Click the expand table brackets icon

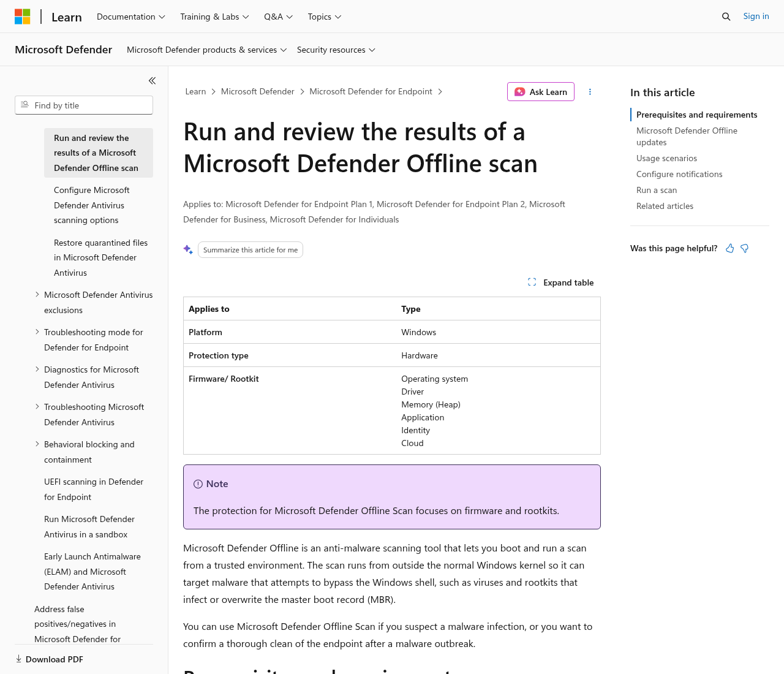point(532,282)
